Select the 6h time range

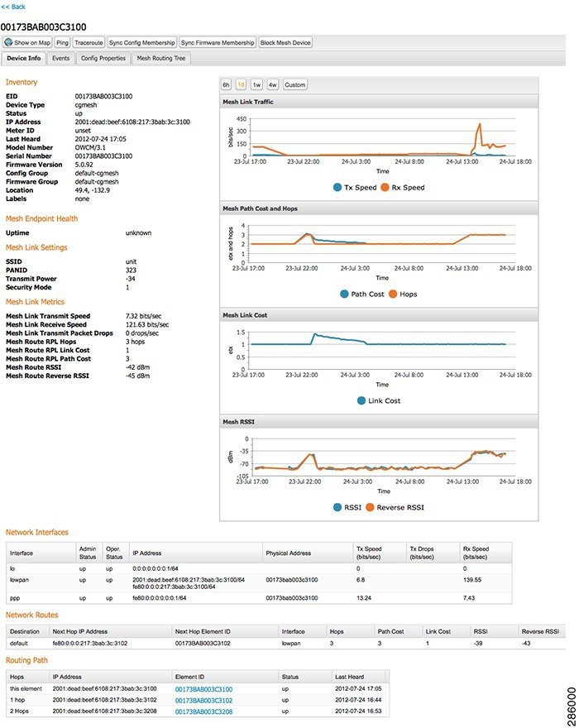tap(226, 85)
